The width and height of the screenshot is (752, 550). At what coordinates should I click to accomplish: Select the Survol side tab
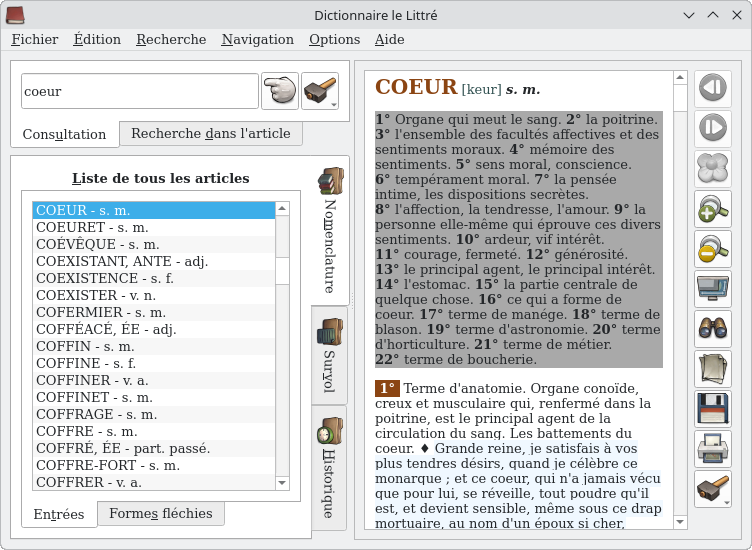pos(329,356)
